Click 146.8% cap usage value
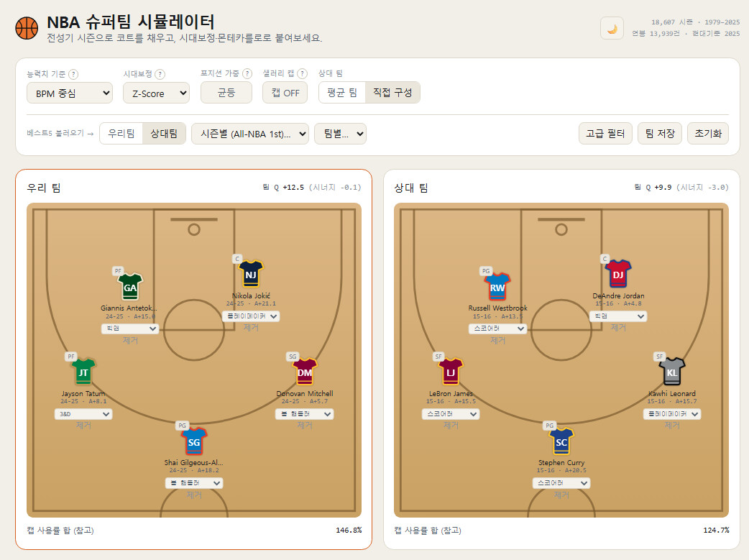 pyautogui.click(x=349, y=530)
